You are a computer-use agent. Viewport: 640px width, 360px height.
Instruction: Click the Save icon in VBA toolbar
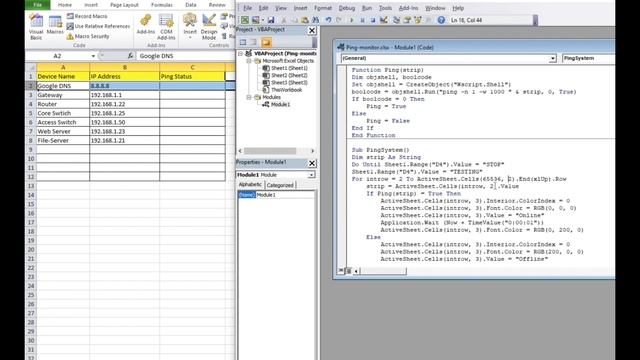click(x=271, y=20)
